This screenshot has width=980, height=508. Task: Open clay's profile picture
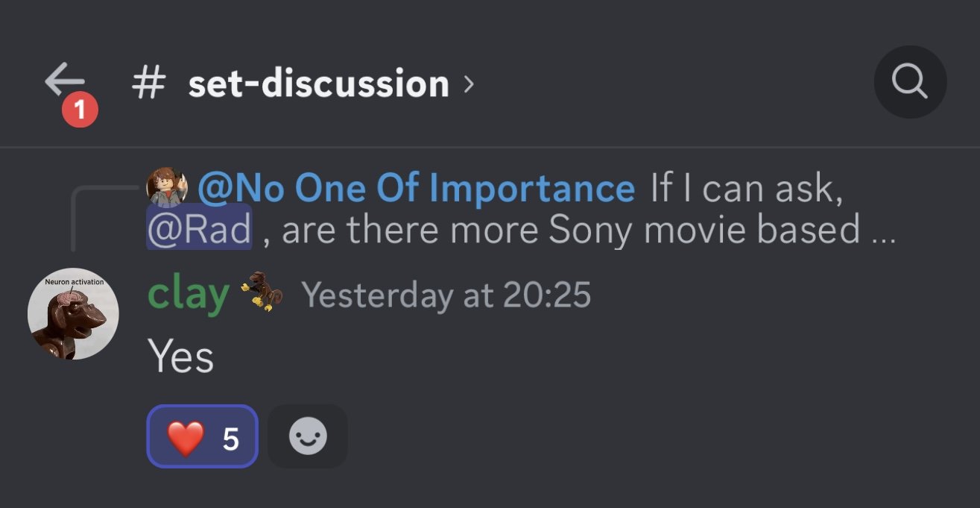coord(73,314)
